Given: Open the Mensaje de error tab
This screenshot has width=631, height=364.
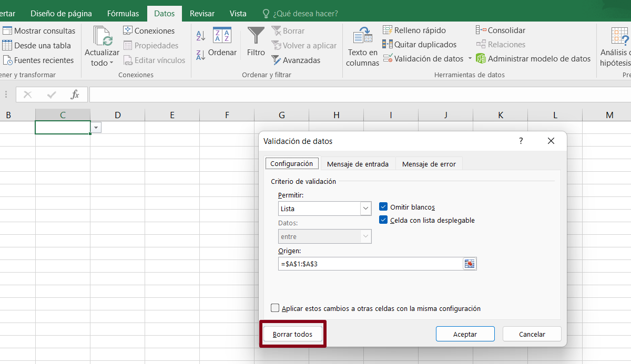Looking at the screenshot, I should point(429,164).
